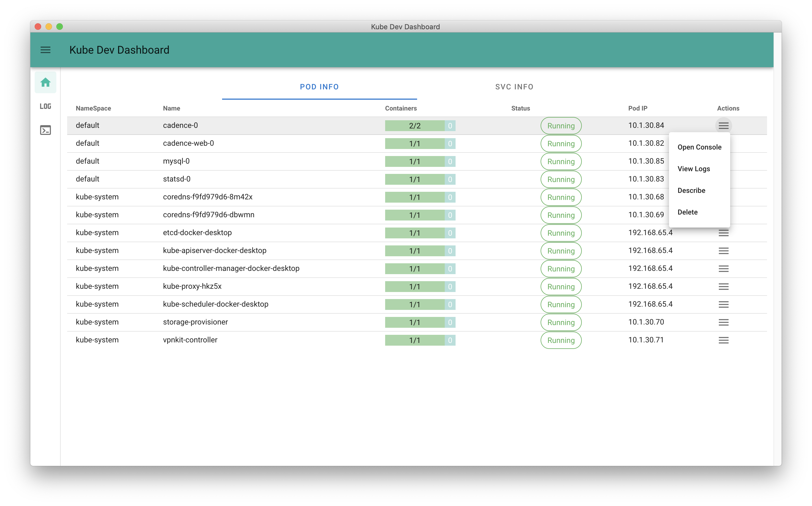Open actions menu for etcd-docker-desktop pod
This screenshot has height=506, width=812.
coord(723,233)
